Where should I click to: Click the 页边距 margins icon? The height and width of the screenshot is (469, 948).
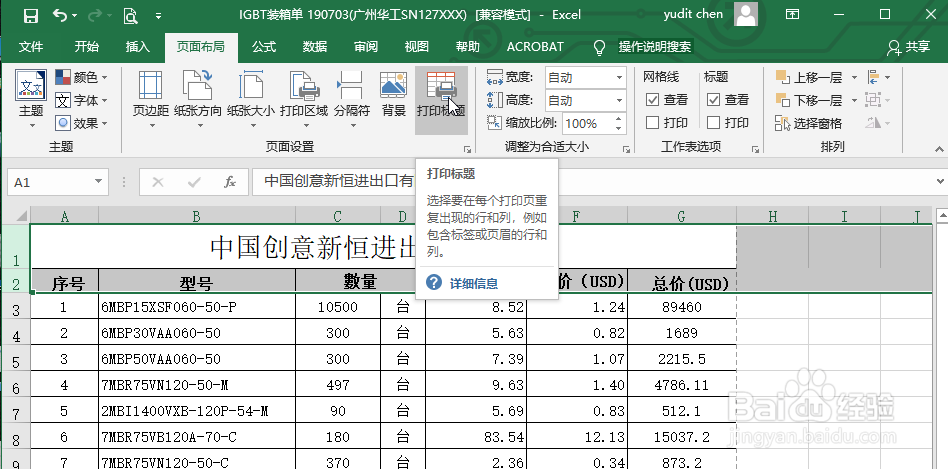pos(151,85)
